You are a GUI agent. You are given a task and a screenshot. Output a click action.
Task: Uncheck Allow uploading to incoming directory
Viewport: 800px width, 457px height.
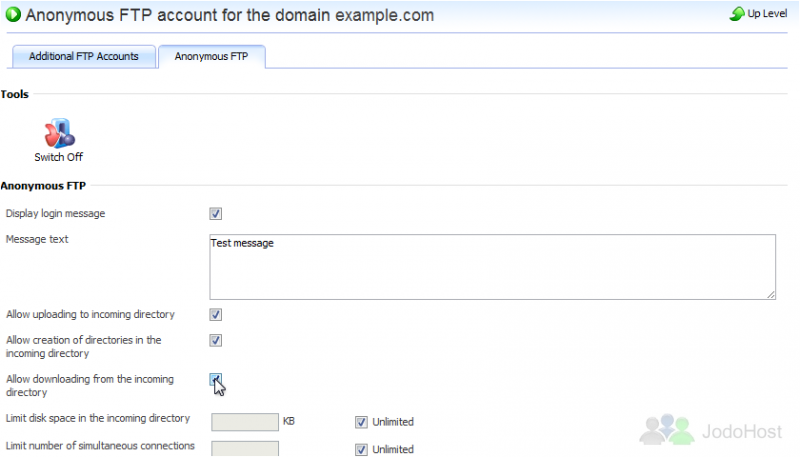pyautogui.click(x=216, y=315)
